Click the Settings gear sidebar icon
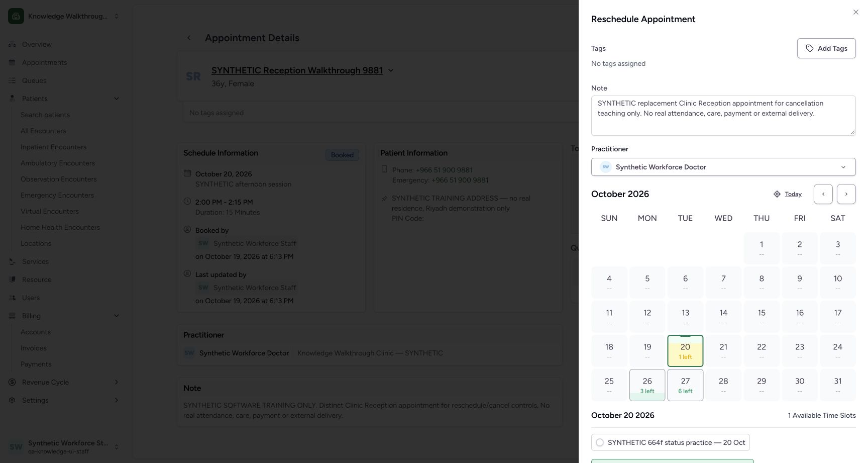The image size is (868, 463). [12, 400]
